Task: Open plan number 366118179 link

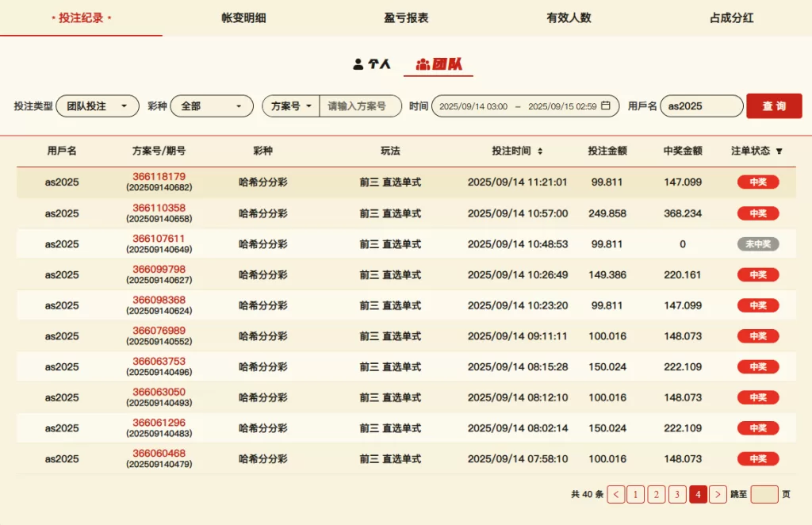Action: (159, 176)
